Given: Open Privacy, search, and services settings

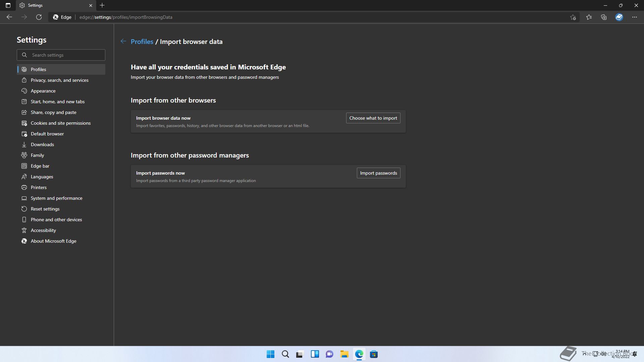Looking at the screenshot, I should tap(61, 80).
